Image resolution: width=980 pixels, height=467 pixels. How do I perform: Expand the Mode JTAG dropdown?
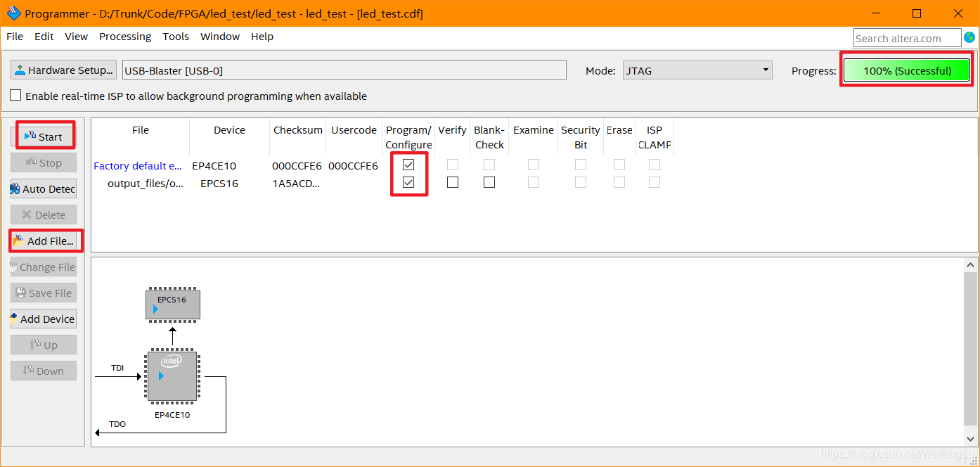[697, 70]
